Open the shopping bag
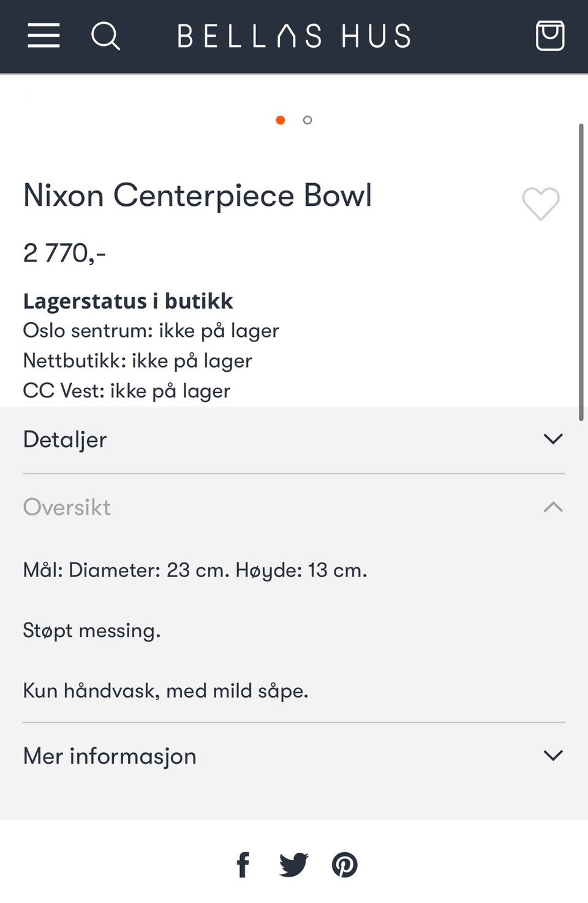The image size is (588, 903). (x=549, y=36)
